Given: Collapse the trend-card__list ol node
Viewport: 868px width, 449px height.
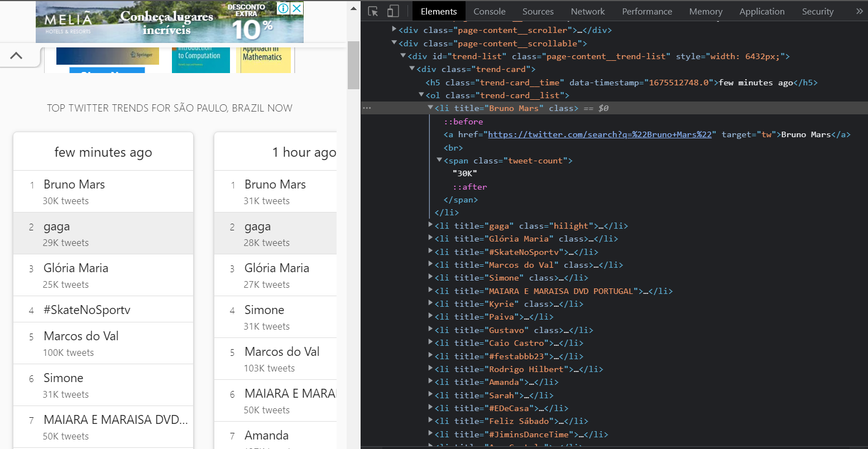Looking at the screenshot, I should [421, 95].
